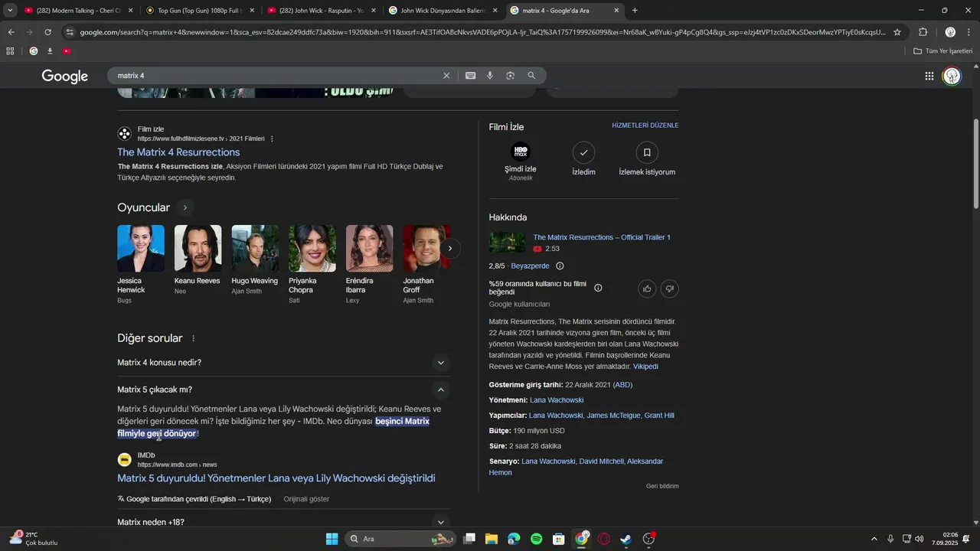Bookmark this page with the star
Image resolution: width=980 pixels, height=551 pixels.
[x=897, y=32]
